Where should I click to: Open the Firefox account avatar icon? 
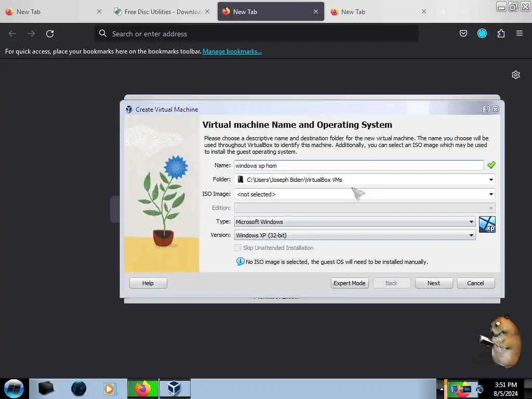(x=482, y=33)
